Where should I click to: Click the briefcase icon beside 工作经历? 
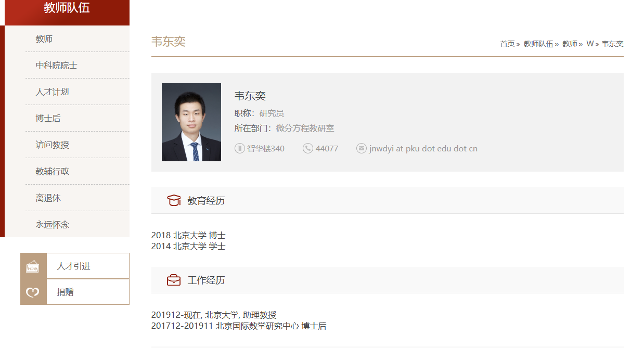pos(174,280)
